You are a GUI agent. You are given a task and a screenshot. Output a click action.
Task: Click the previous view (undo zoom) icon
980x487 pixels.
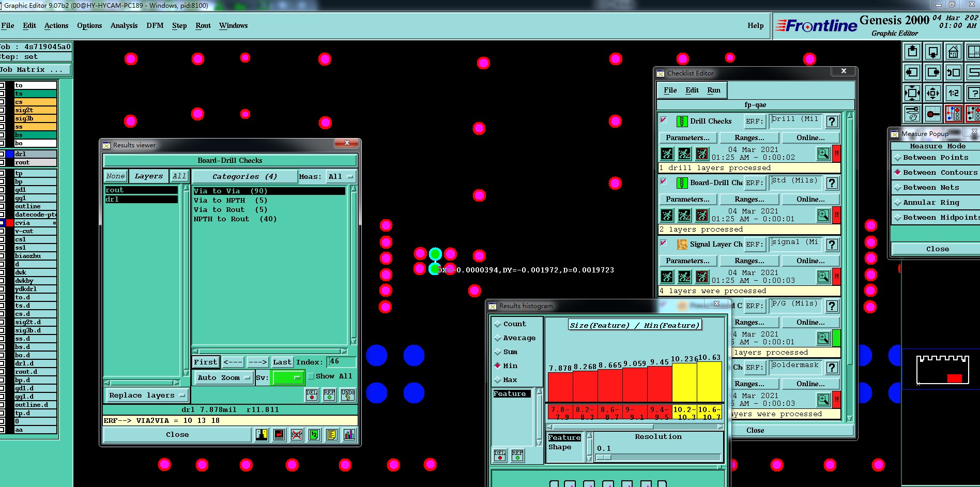(953, 72)
